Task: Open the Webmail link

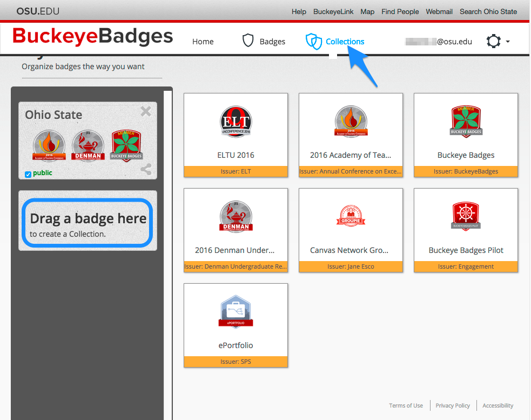Action: [x=439, y=11]
